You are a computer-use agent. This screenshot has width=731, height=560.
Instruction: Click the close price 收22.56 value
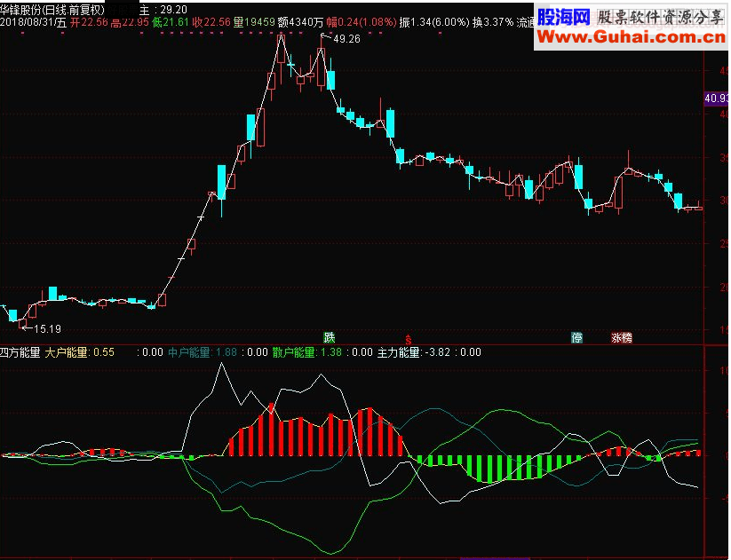211,22
